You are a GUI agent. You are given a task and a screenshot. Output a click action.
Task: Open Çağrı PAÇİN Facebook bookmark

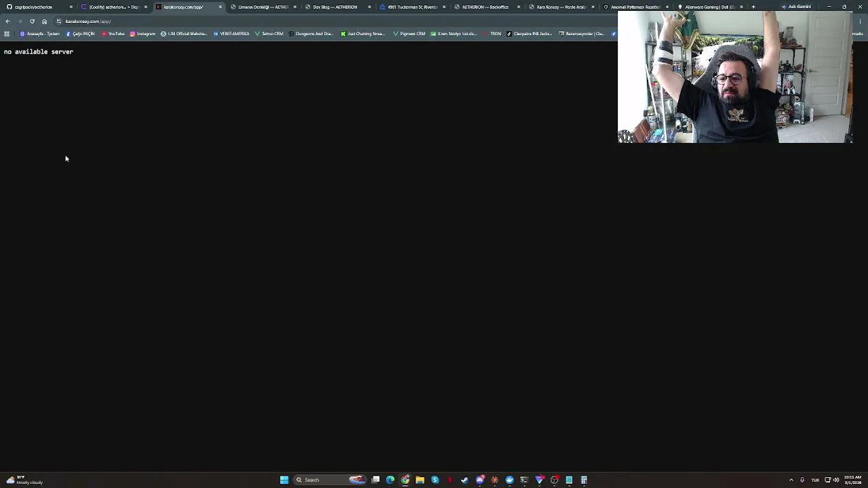[x=81, y=33]
